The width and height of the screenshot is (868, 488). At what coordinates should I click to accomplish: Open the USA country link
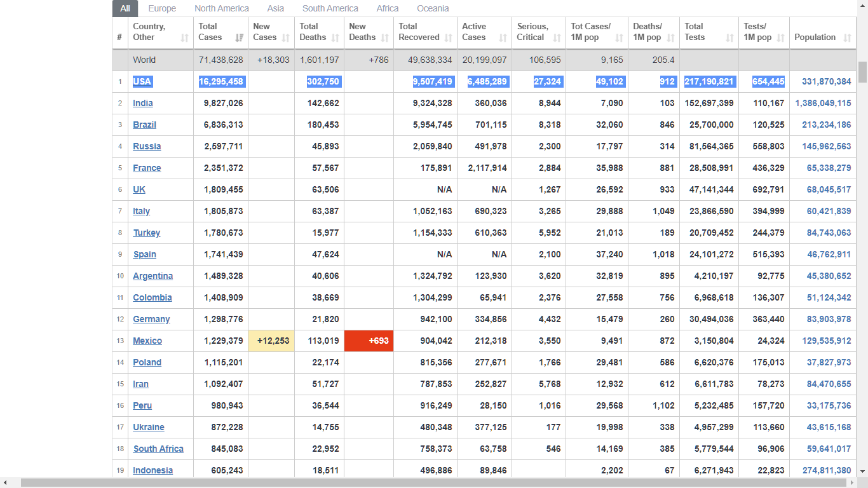142,81
